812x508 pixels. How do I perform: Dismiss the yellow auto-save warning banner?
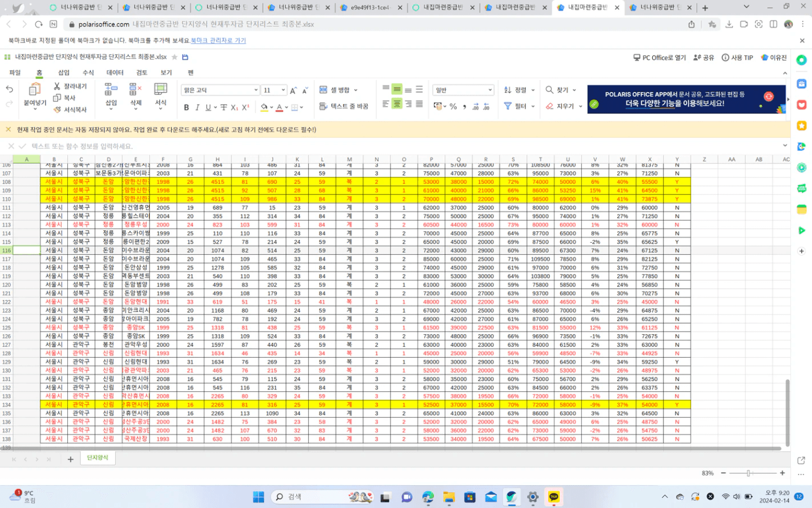click(8, 129)
